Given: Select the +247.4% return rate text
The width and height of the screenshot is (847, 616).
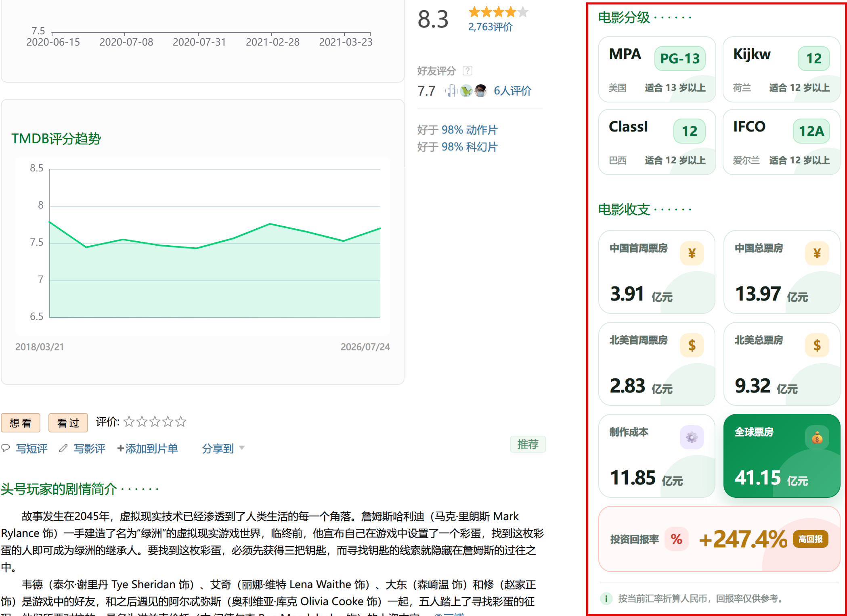Looking at the screenshot, I should 743,539.
